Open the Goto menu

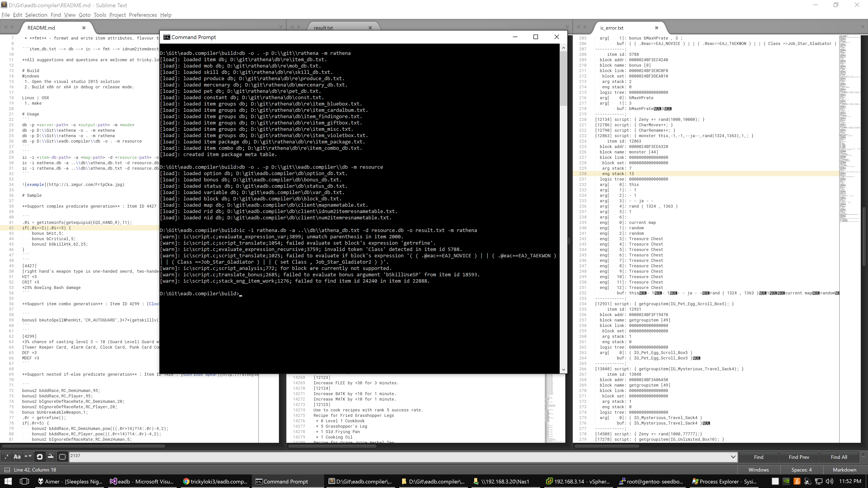pyautogui.click(x=84, y=15)
